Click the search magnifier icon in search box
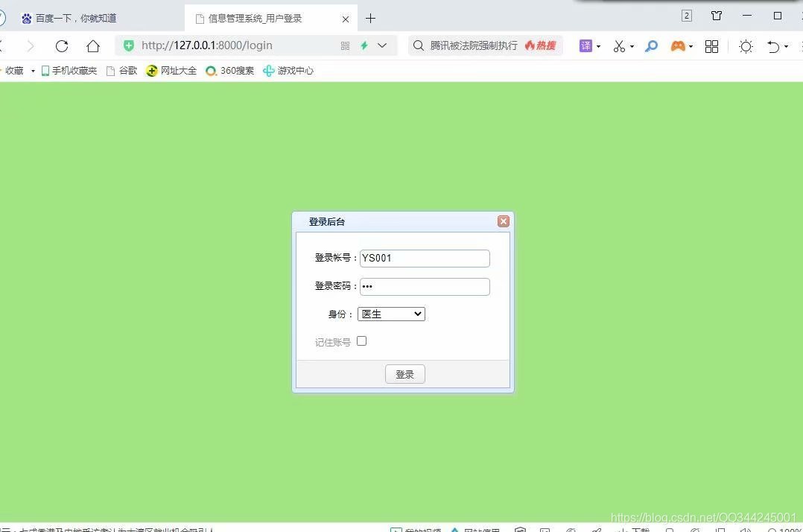The height and width of the screenshot is (532, 803). tap(419, 45)
